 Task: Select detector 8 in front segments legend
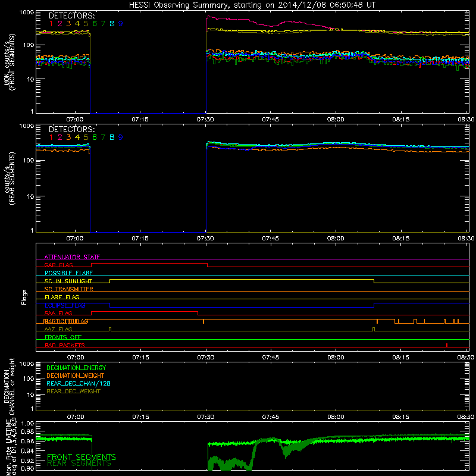pos(112,24)
